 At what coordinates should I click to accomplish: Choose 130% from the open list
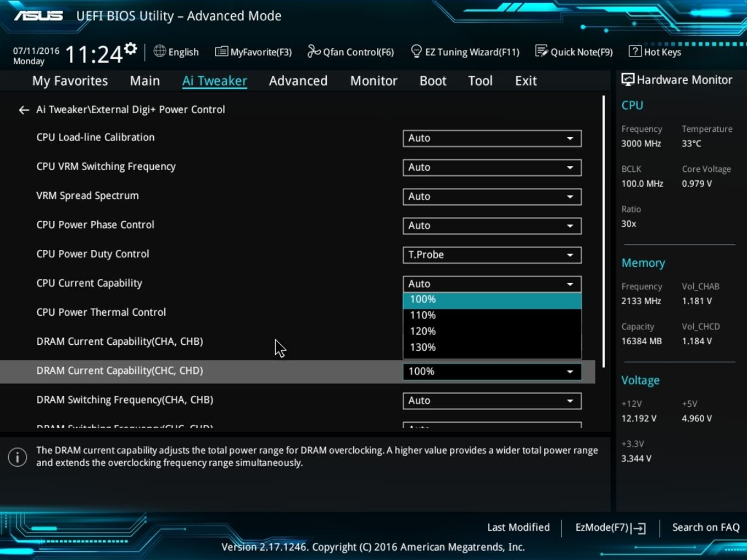492,348
